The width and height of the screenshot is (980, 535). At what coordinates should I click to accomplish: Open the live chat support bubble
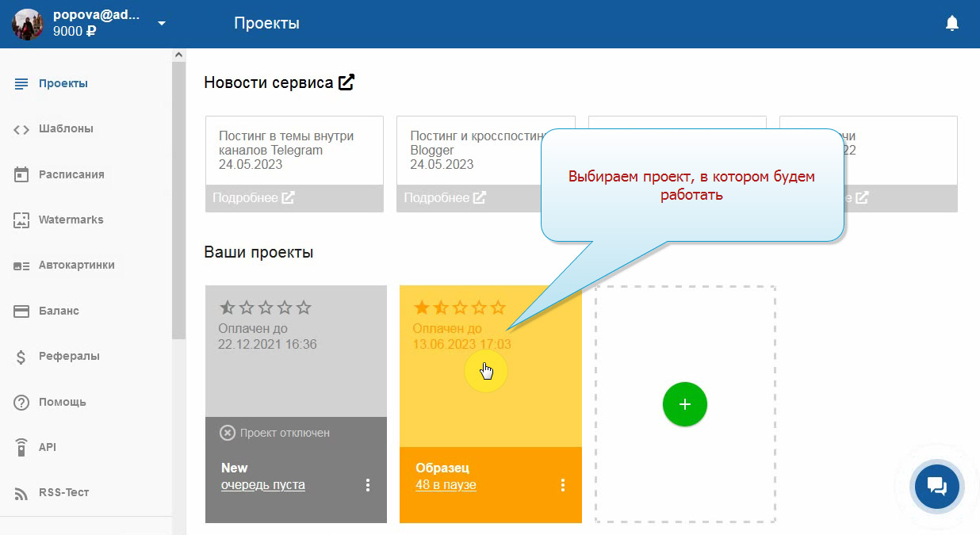(936, 486)
